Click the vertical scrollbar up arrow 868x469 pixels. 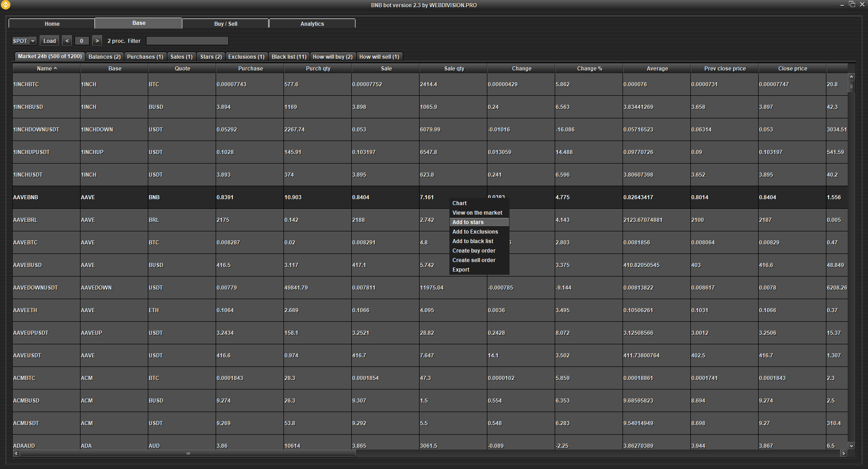[851, 77]
